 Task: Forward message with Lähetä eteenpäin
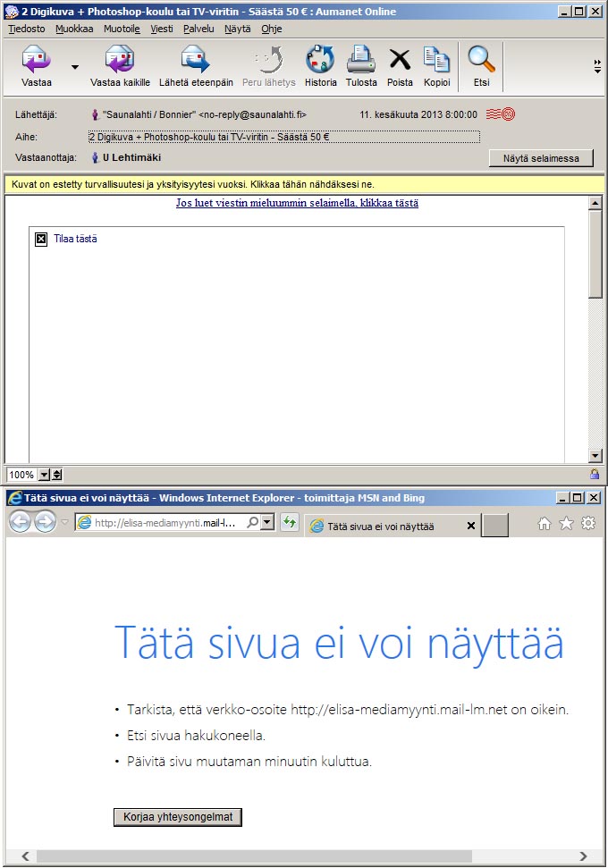click(x=196, y=60)
